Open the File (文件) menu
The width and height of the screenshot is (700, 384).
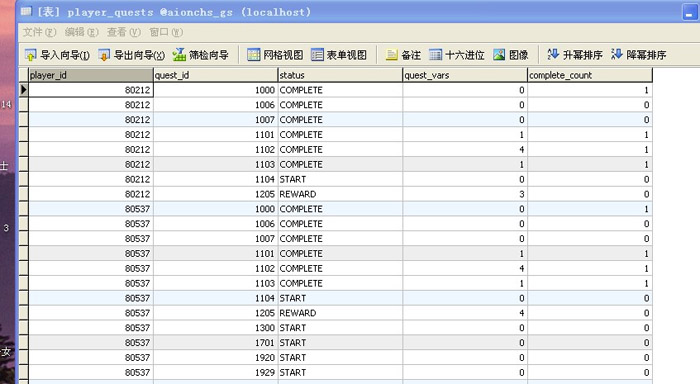(x=39, y=32)
